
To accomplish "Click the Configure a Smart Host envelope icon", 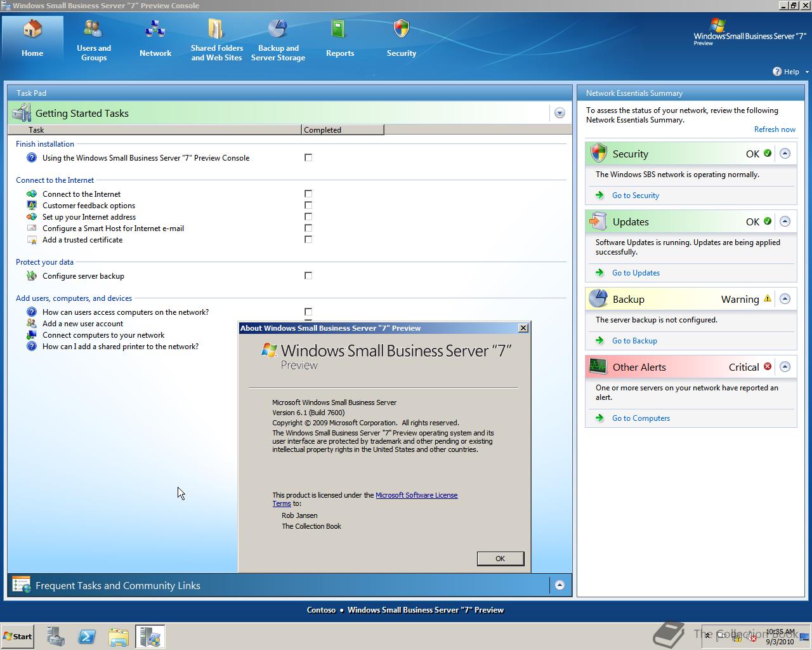I will pyautogui.click(x=32, y=229).
